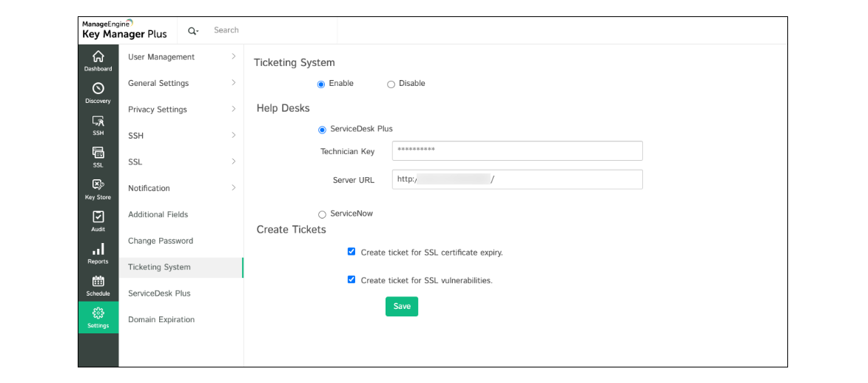The height and width of the screenshot is (383, 868).
Task: Open Domain Expiration settings
Action: tap(161, 320)
